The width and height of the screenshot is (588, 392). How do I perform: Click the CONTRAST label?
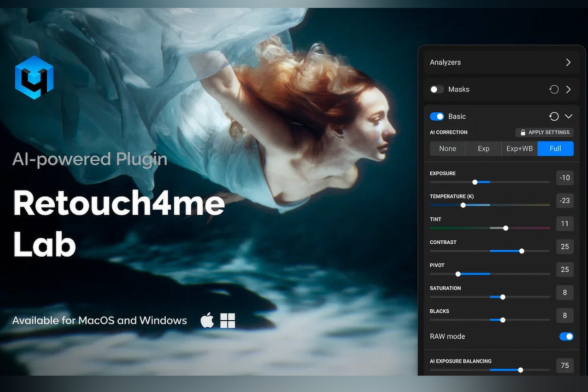[443, 242]
